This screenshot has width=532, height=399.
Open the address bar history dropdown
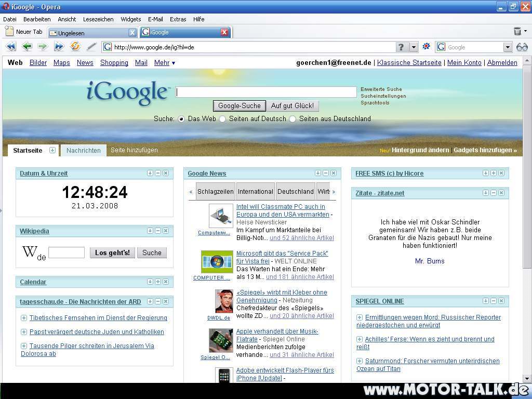coord(414,47)
